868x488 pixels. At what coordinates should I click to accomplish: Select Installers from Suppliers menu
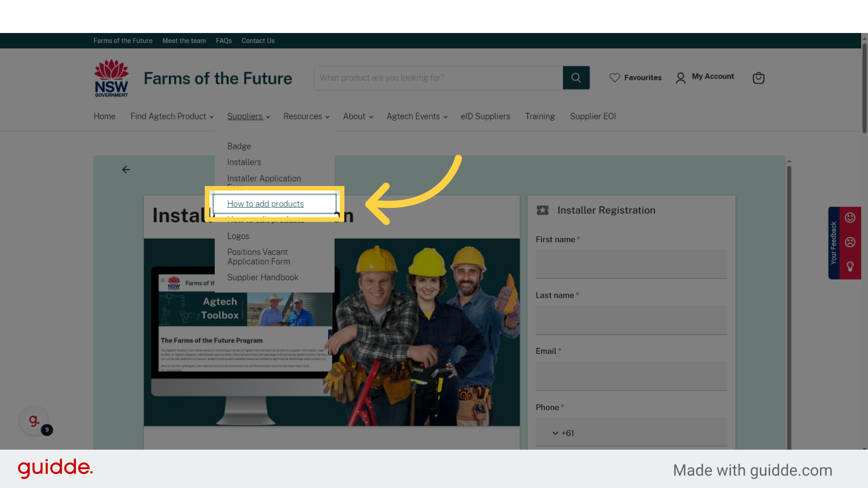(x=244, y=162)
